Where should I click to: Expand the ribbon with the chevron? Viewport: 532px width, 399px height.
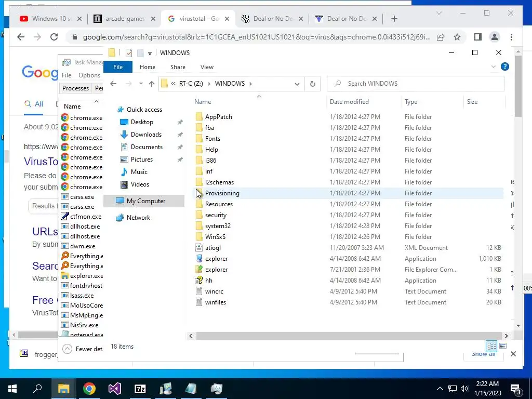point(494,67)
